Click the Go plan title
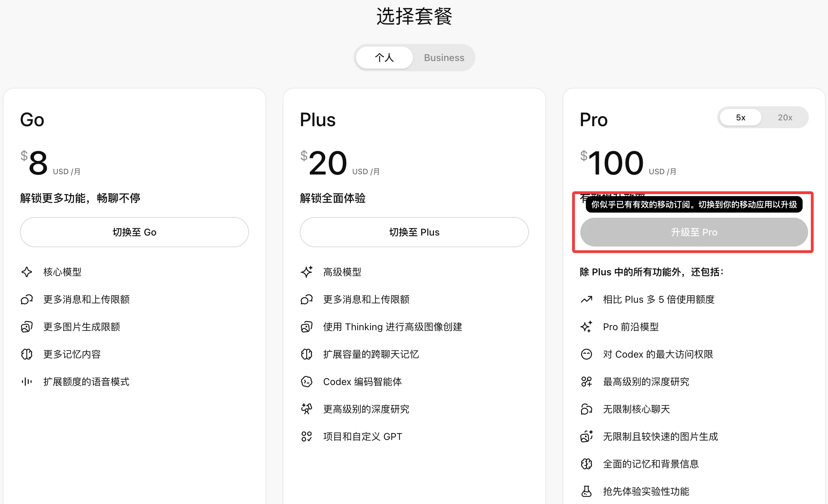Image resolution: width=828 pixels, height=504 pixels. tap(32, 120)
